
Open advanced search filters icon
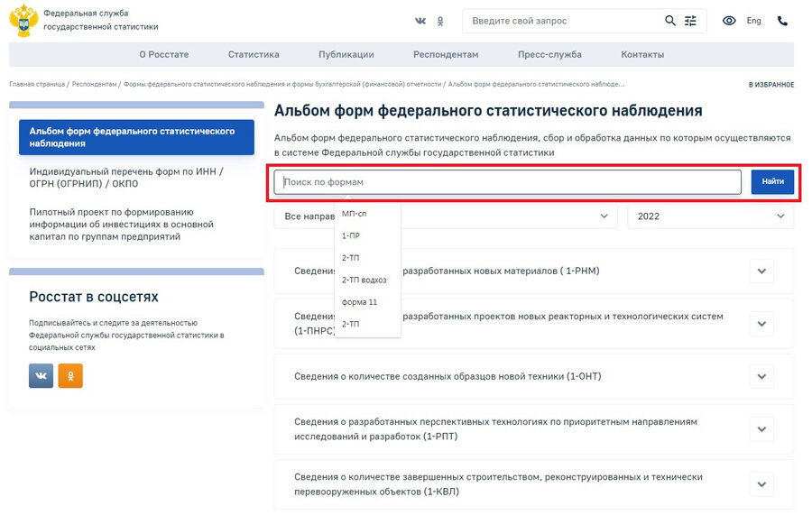690,21
